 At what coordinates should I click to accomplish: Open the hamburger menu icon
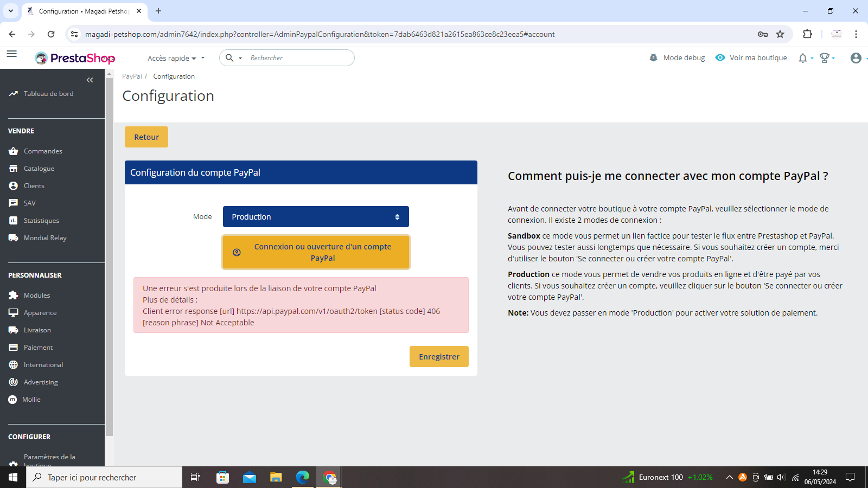(11, 54)
